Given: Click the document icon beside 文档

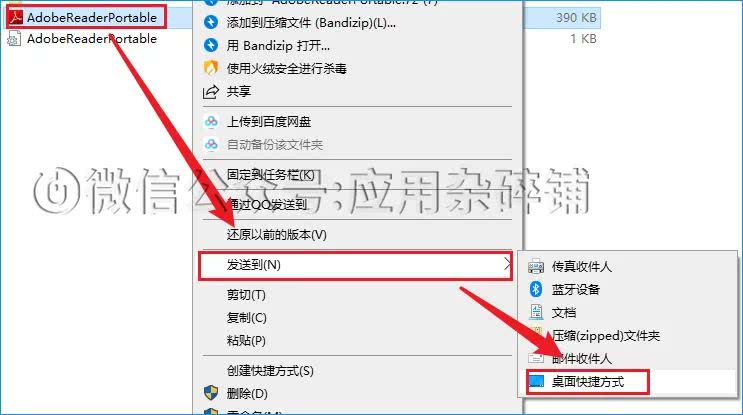Looking at the screenshot, I should tap(536, 312).
